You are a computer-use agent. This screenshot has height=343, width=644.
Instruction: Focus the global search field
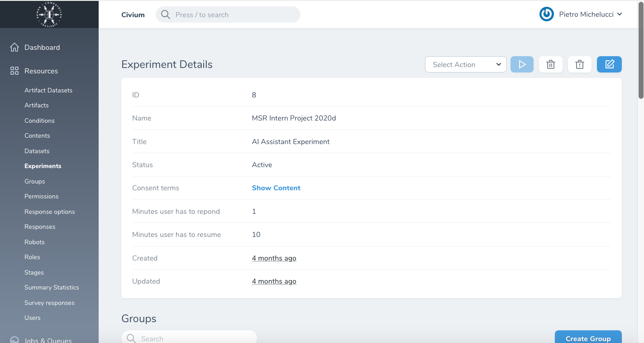tap(228, 14)
